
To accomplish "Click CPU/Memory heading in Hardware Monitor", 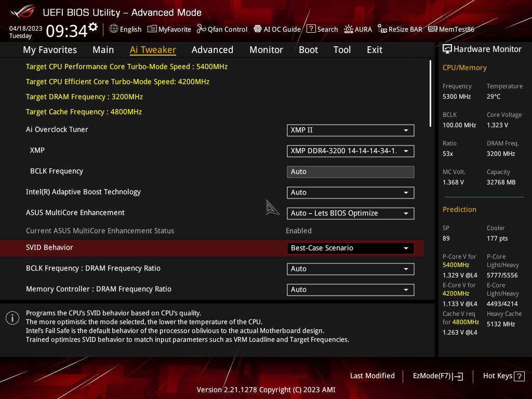I will [x=464, y=68].
